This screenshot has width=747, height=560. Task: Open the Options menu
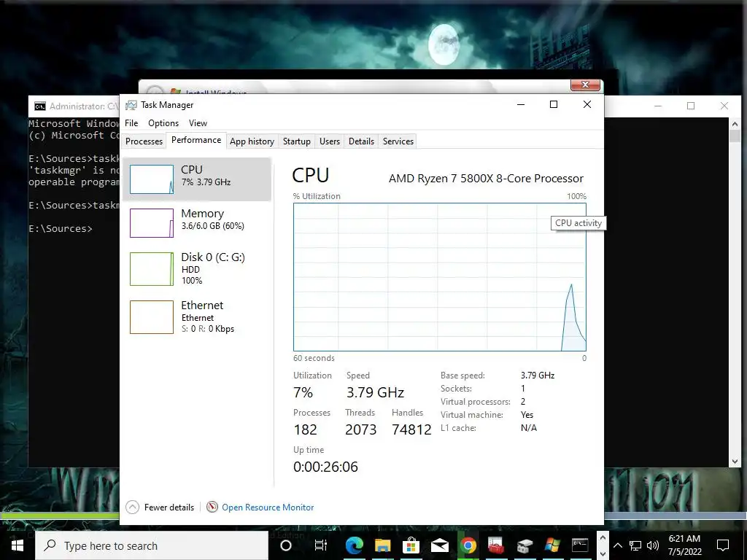click(x=163, y=122)
